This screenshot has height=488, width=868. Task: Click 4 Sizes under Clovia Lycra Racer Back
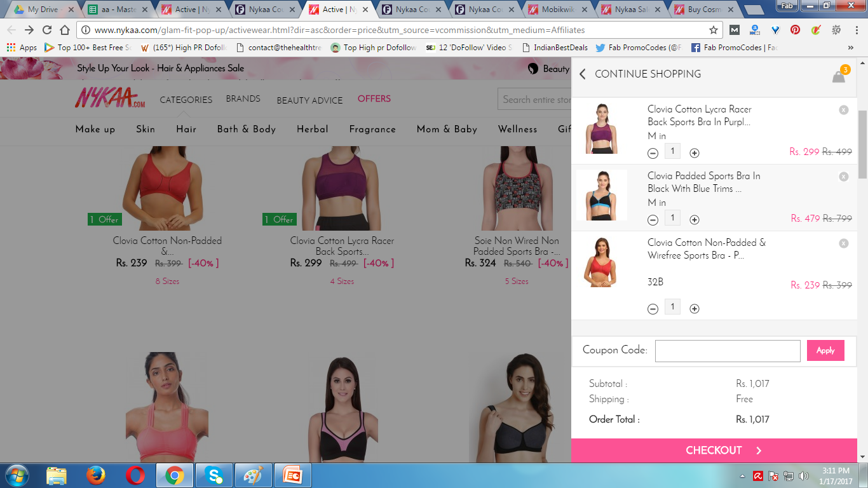coord(342,281)
